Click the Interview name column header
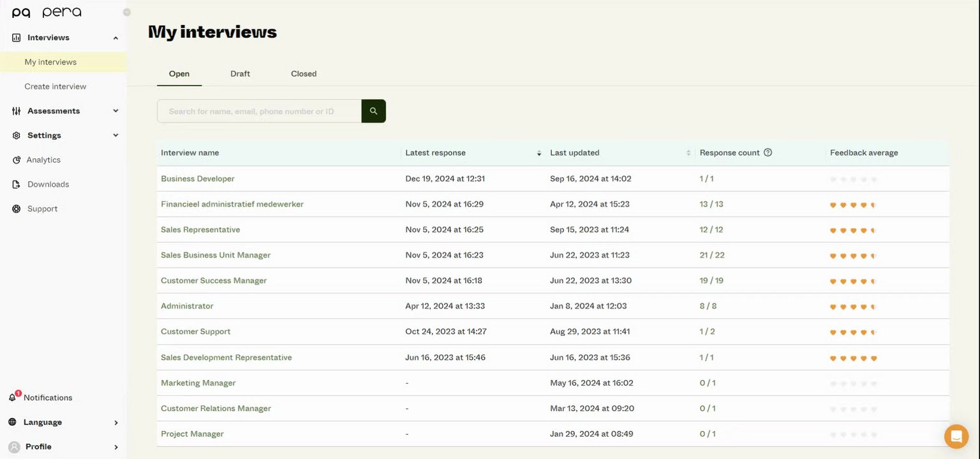 190,153
